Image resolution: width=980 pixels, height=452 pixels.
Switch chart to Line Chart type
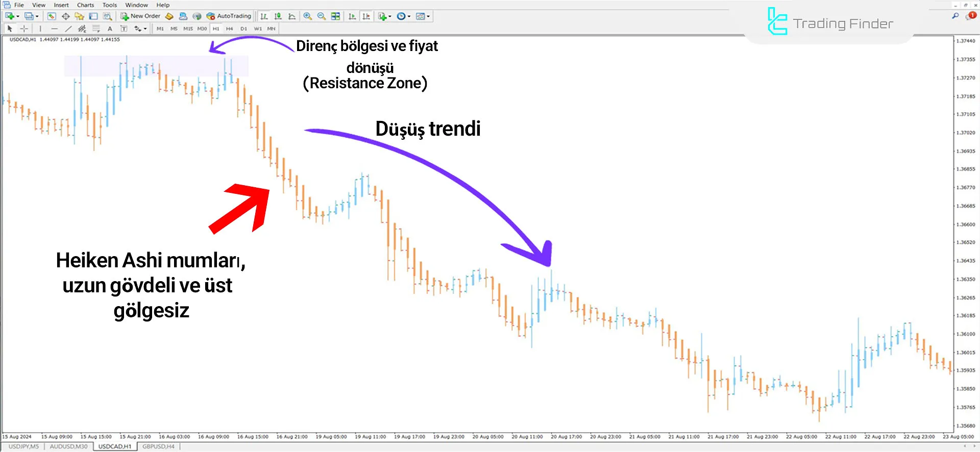click(292, 16)
